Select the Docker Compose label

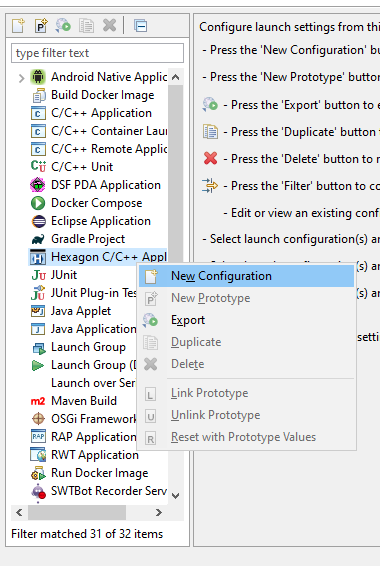[97, 203]
